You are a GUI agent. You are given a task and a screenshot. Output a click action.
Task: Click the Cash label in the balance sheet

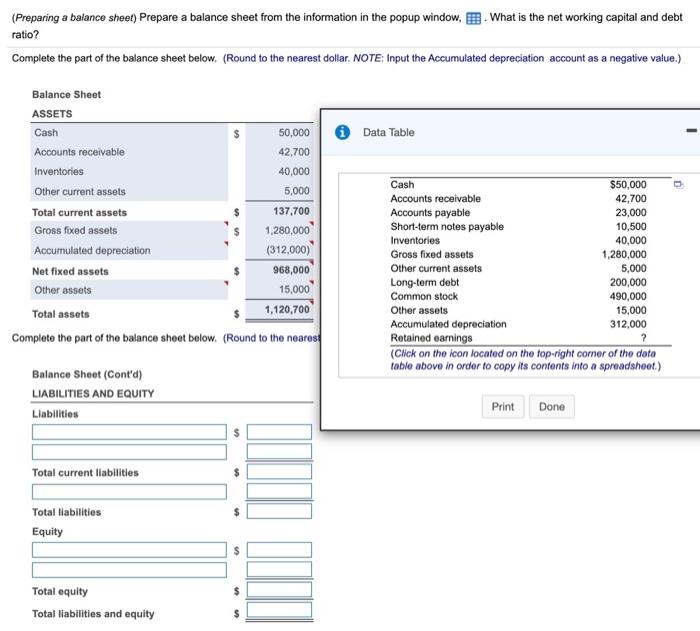pos(46,133)
